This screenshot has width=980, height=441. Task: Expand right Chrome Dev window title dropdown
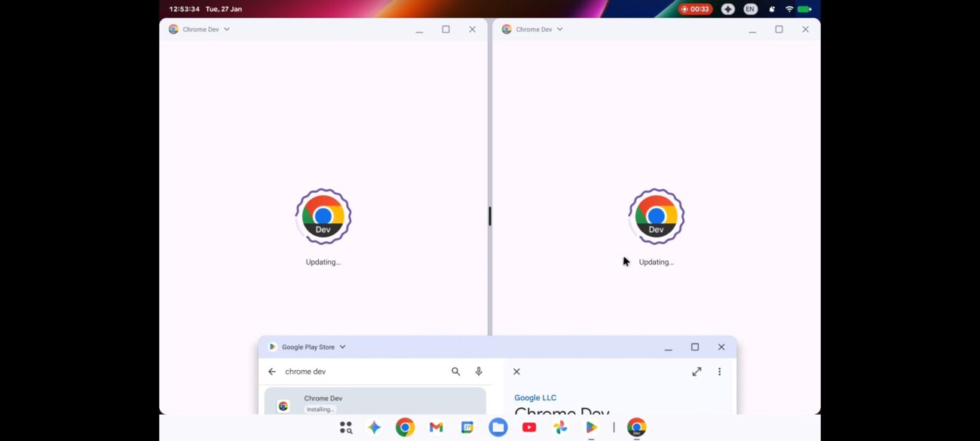pyautogui.click(x=559, y=29)
